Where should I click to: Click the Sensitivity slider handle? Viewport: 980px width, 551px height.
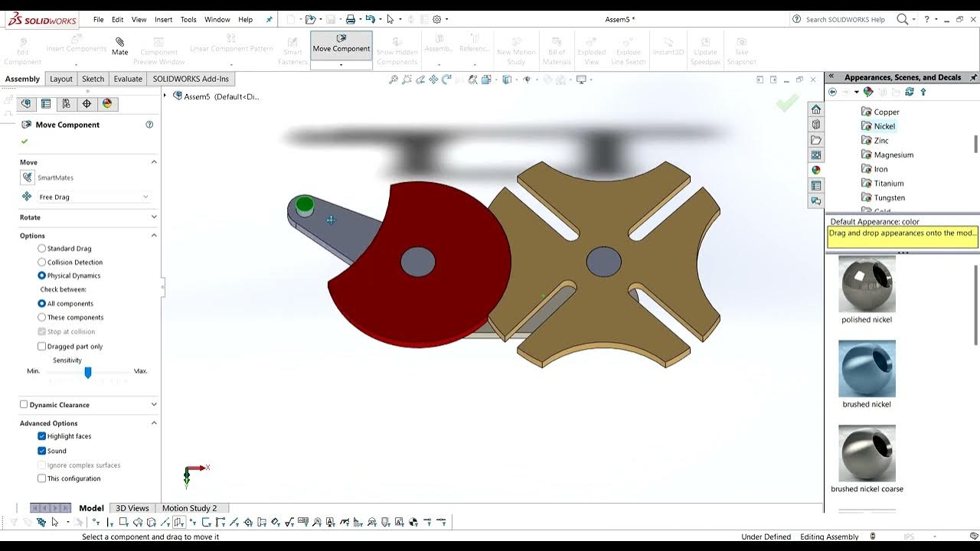click(x=88, y=372)
